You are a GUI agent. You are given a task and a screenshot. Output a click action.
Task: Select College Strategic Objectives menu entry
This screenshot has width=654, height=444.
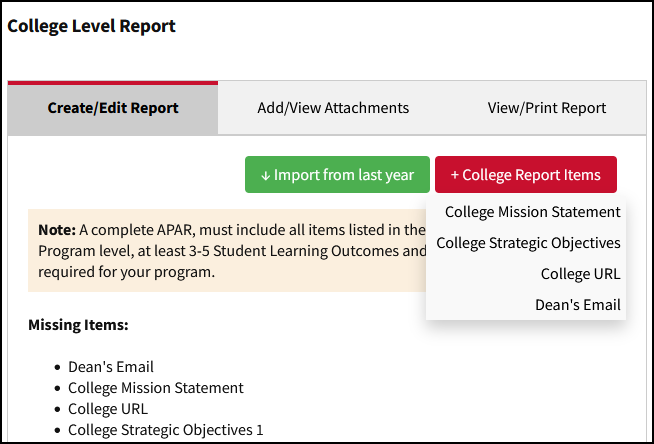point(528,243)
